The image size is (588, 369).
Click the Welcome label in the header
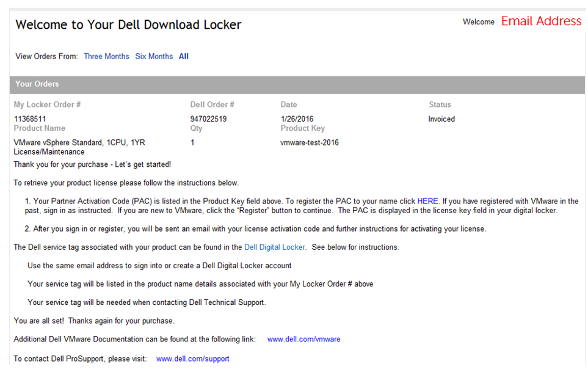[478, 21]
